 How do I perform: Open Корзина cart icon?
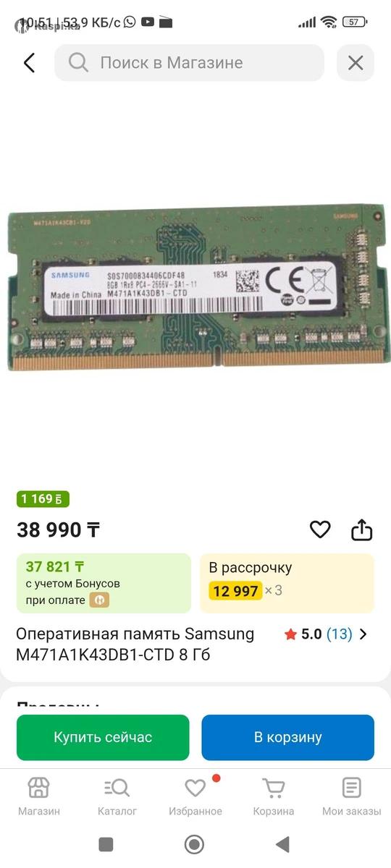[x=273, y=787]
